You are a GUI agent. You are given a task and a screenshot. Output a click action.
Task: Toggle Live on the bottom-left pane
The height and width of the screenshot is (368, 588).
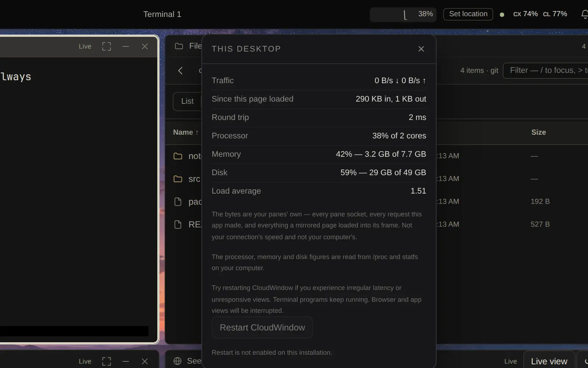click(85, 361)
